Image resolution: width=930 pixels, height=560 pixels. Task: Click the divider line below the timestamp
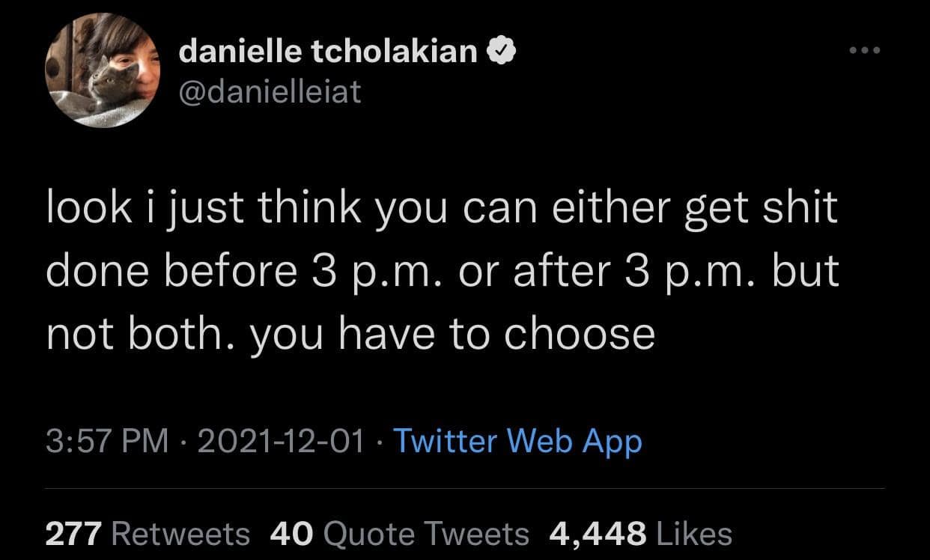(x=465, y=487)
